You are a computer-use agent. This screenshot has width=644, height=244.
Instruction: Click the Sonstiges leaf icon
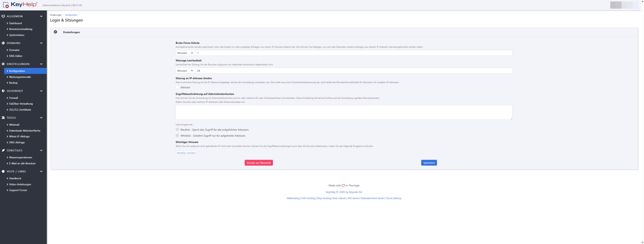click(3, 150)
